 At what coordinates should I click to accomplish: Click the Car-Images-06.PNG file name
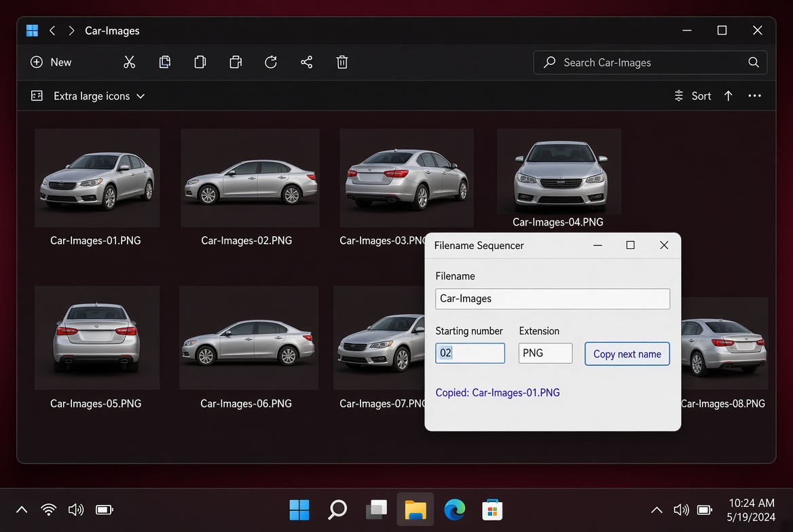[x=246, y=404]
